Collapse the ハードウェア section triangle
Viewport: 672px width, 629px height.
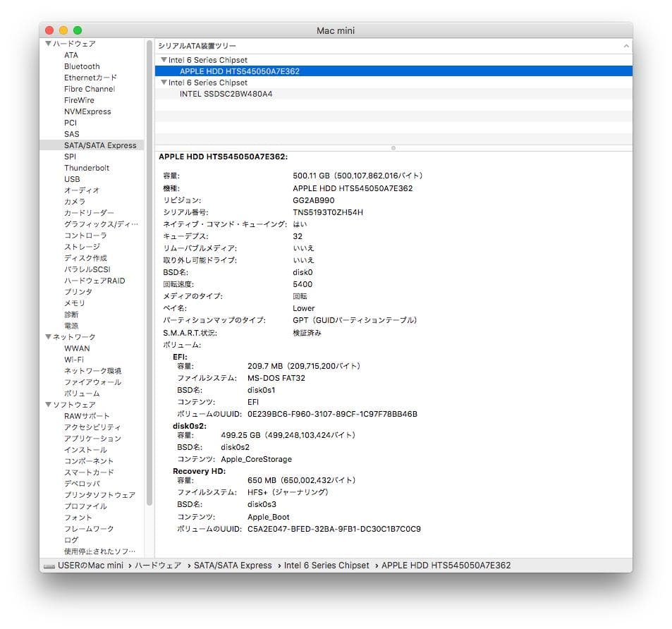(x=49, y=43)
